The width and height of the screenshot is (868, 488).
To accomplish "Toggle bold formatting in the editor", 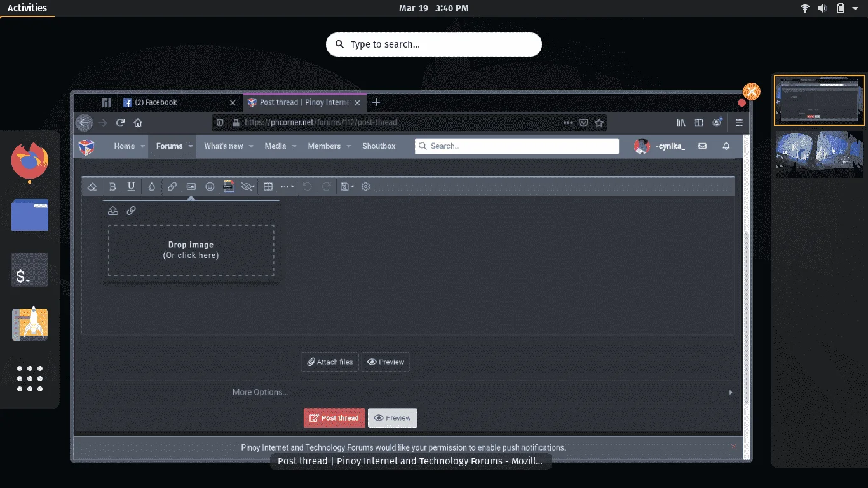I will 112,187.
